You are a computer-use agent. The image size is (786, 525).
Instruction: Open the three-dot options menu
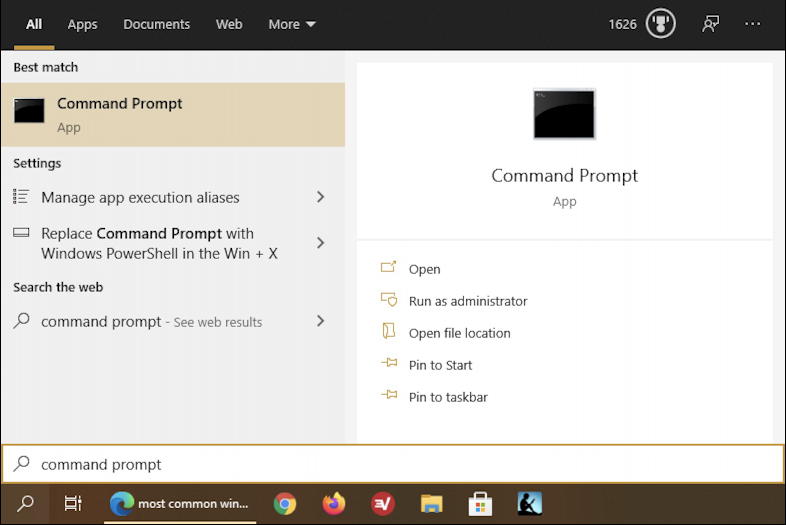click(x=752, y=24)
